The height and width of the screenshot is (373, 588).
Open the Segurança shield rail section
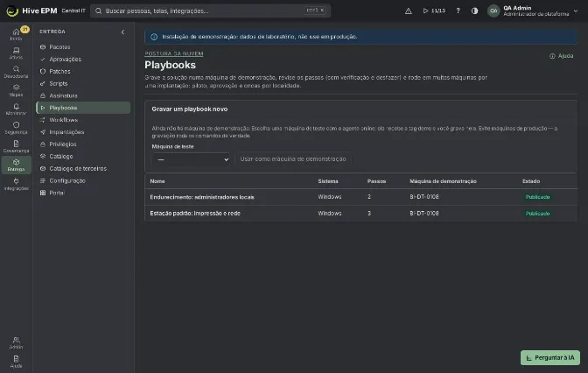tap(16, 128)
